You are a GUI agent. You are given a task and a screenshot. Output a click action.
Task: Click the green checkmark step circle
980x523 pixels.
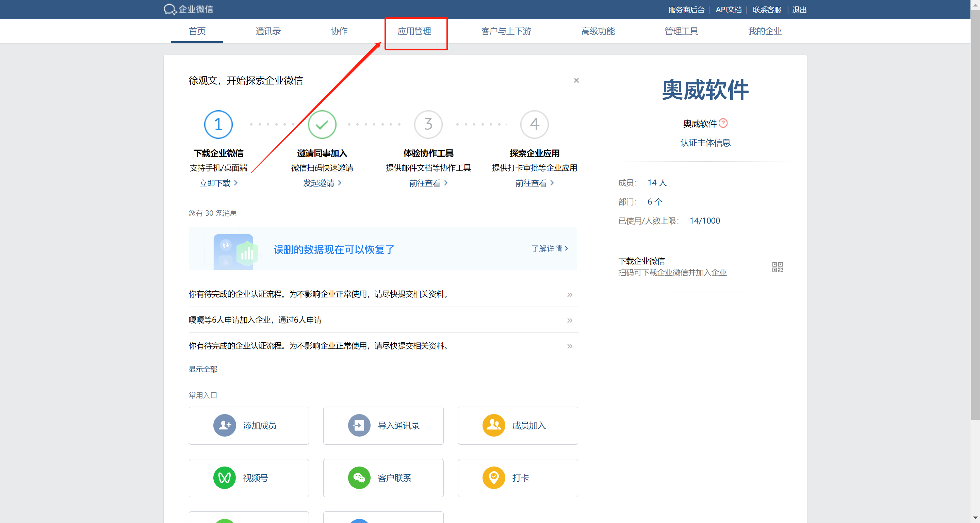pyautogui.click(x=322, y=125)
